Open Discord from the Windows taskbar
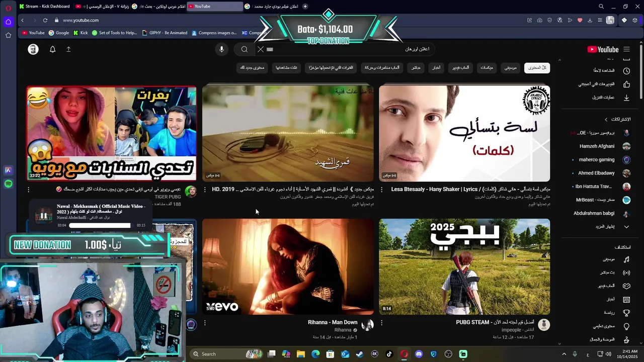Viewport: 644px width, 362px height. coord(419,354)
